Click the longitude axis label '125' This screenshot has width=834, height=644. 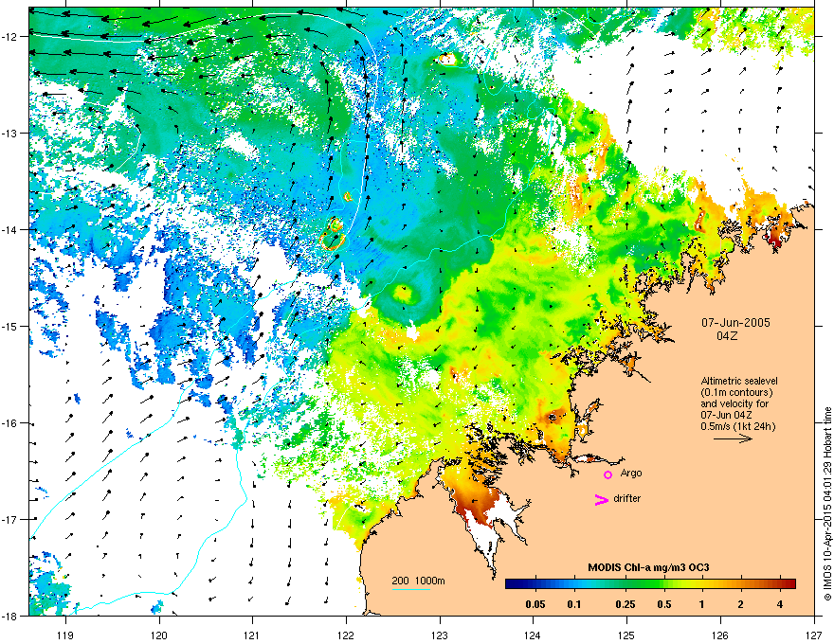tap(626, 635)
